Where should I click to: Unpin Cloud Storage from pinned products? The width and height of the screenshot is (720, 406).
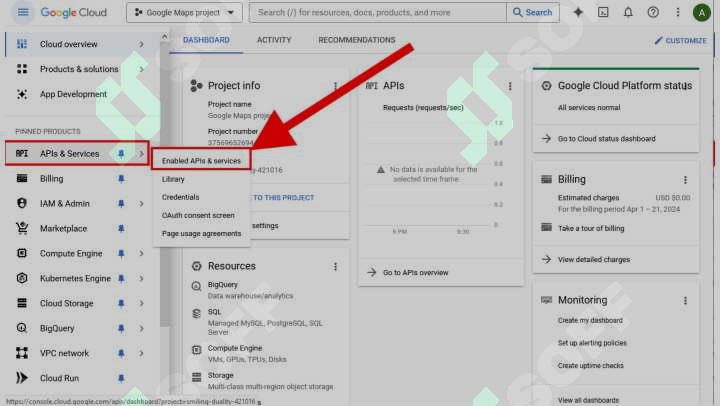point(121,303)
